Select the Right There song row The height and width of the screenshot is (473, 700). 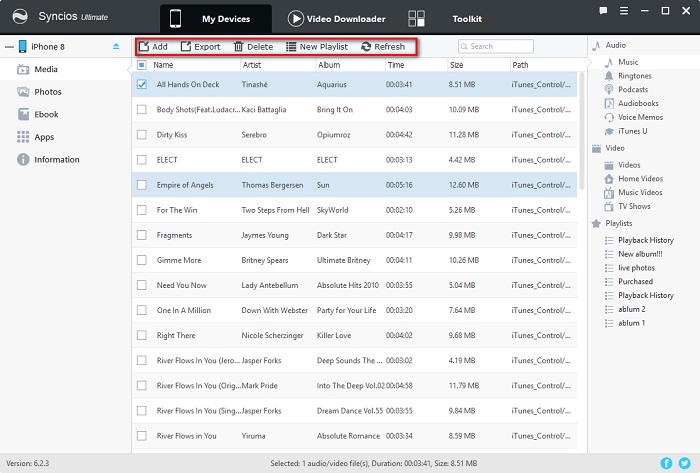click(354, 336)
